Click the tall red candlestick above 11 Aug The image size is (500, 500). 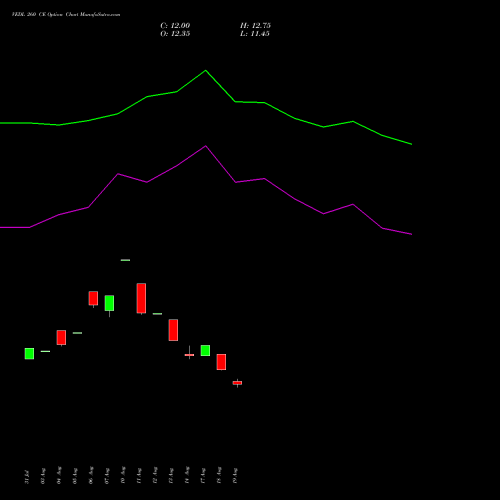(x=141, y=298)
